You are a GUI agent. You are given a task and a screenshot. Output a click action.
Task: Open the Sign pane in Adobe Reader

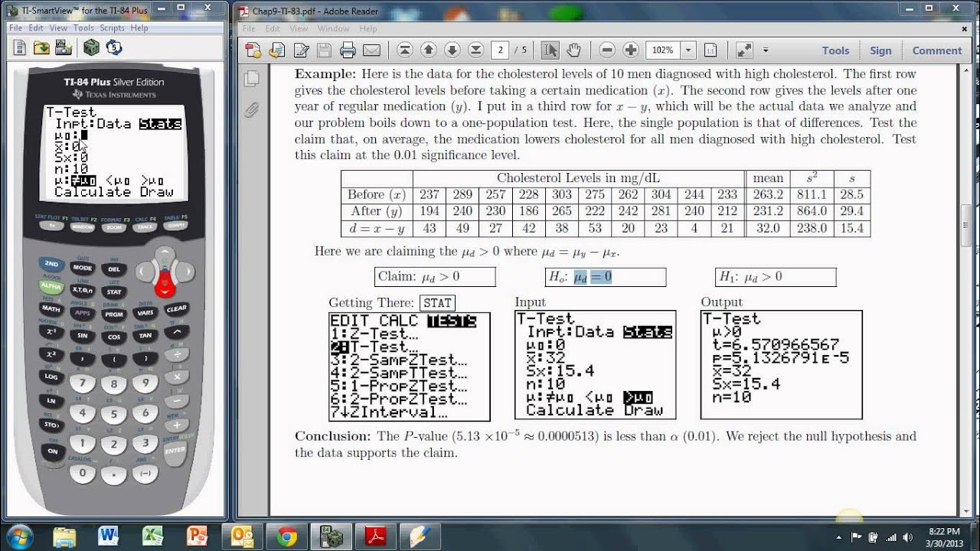pyautogui.click(x=880, y=51)
